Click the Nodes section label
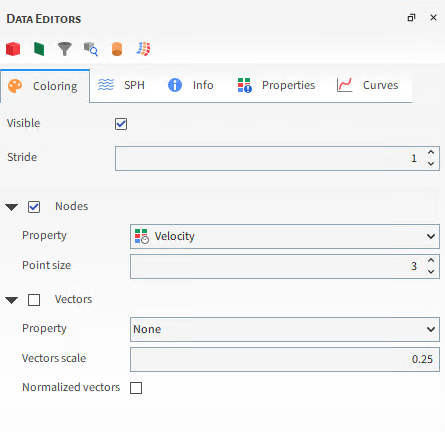Viewport: 445px width, 432px height. coord(72,206)
